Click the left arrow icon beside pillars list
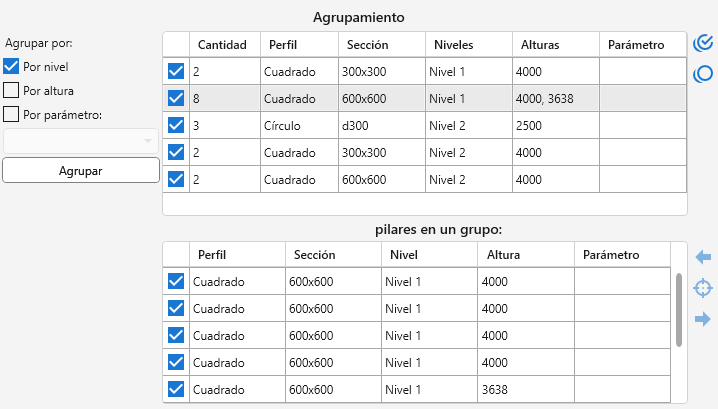 point(703,257)
